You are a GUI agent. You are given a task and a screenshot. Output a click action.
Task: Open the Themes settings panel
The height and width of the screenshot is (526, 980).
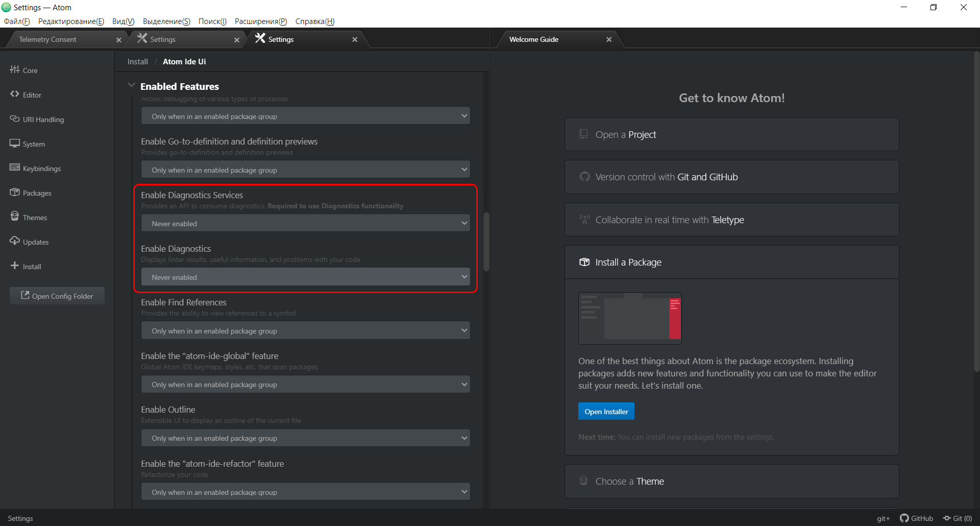click(35, 218)
